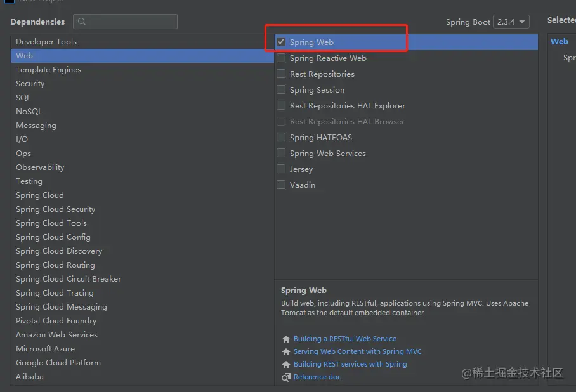Image resolution: width=576 pixels, height=392 pixels.
Task: Click Web group in Selected dependencies panel
Action: [559, 41]
